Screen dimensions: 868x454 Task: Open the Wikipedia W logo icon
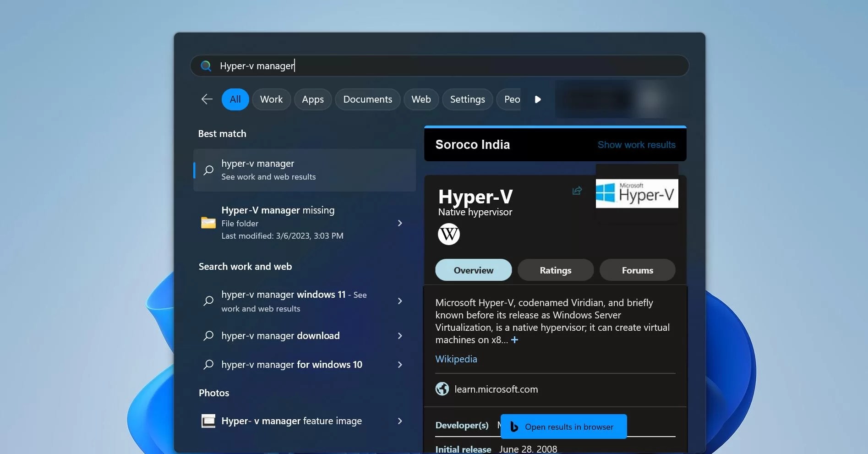pyautogui.click(x=449, y=234)
